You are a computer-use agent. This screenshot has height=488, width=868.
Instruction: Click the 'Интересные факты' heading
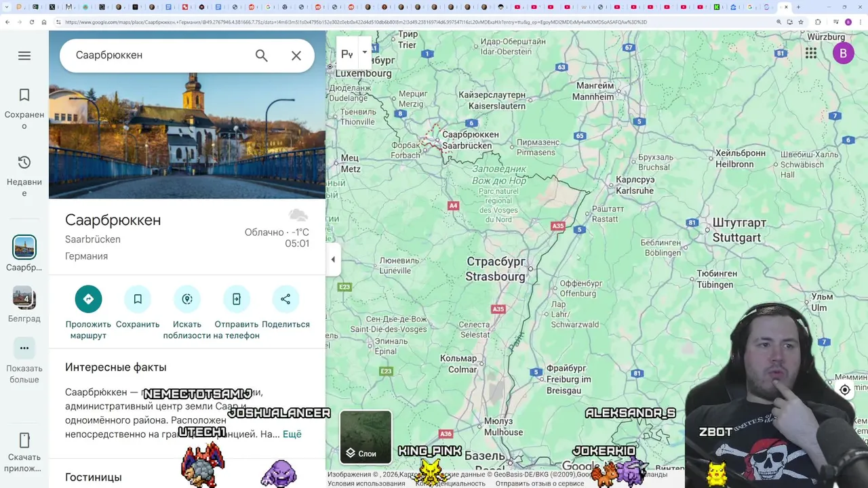(116, 367)
